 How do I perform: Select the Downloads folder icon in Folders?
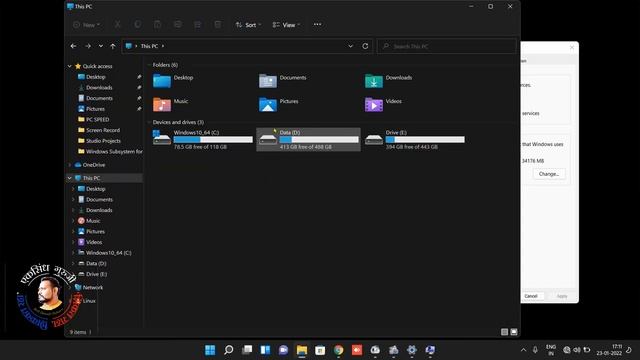coord(374,81)
